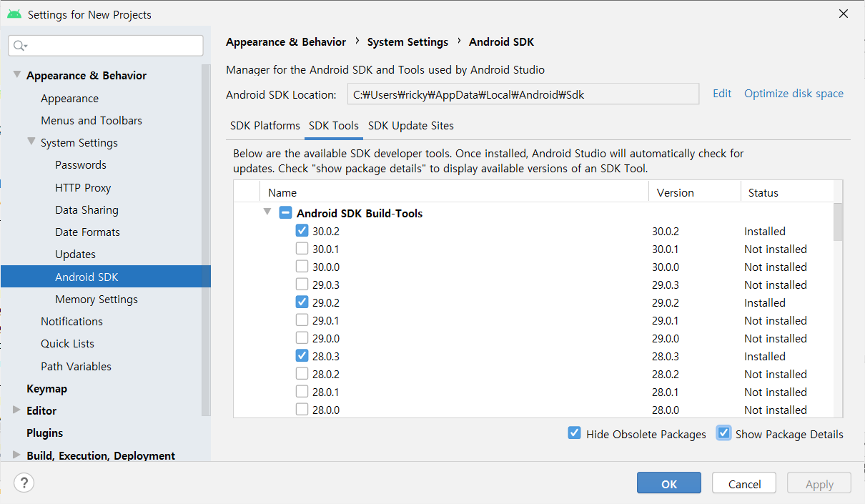Focus the settings search box

[x=106, y=46]
